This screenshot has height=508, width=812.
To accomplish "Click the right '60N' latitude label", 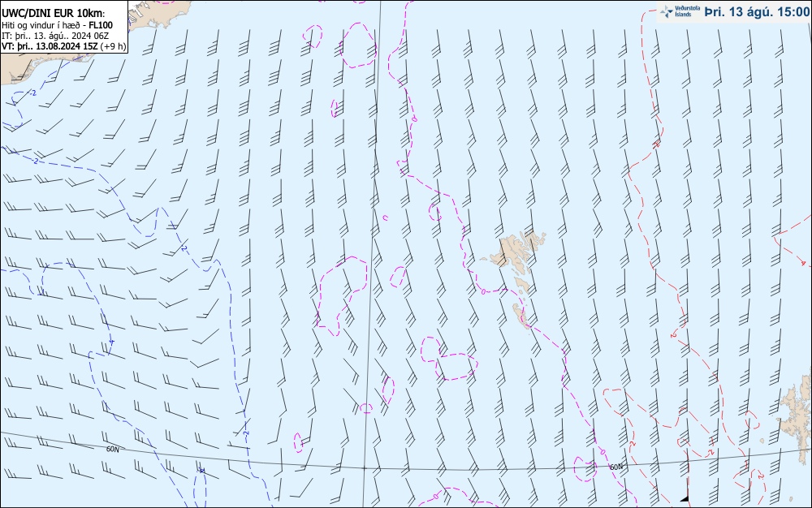I will tap(616, 467).
